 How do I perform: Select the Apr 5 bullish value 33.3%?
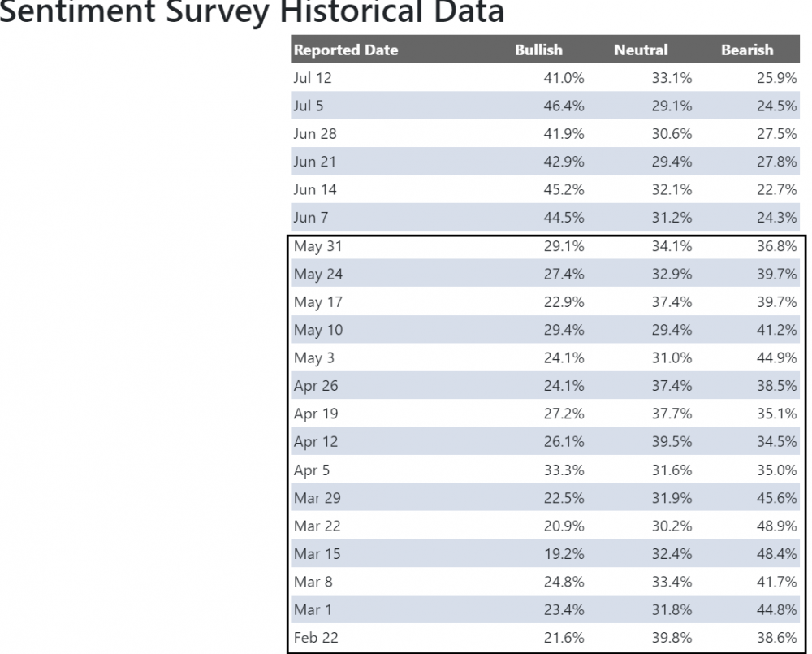tap(564, 470)
